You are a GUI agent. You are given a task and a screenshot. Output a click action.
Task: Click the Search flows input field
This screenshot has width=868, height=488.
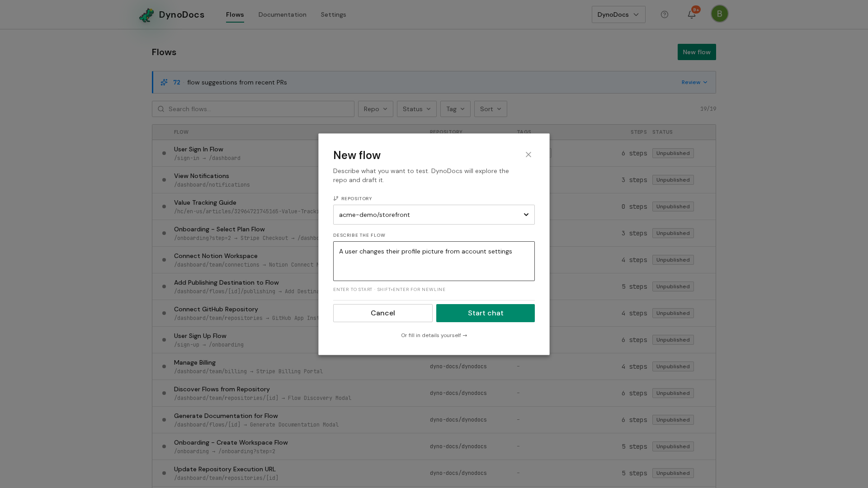[x=253, y=109]
